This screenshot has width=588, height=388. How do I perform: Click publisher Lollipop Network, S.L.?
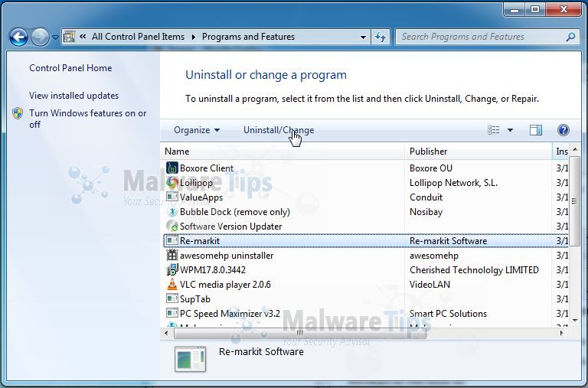453,183
